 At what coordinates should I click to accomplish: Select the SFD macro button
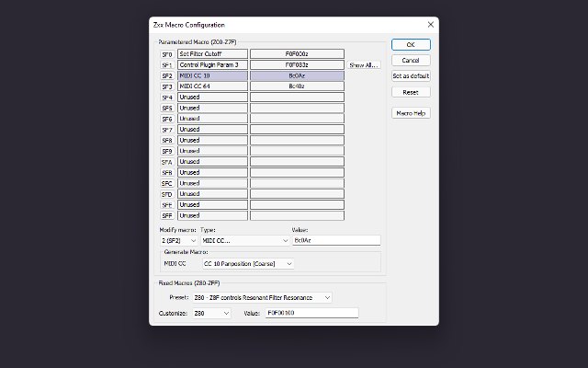pyautogui.click(x=167, y=194)
